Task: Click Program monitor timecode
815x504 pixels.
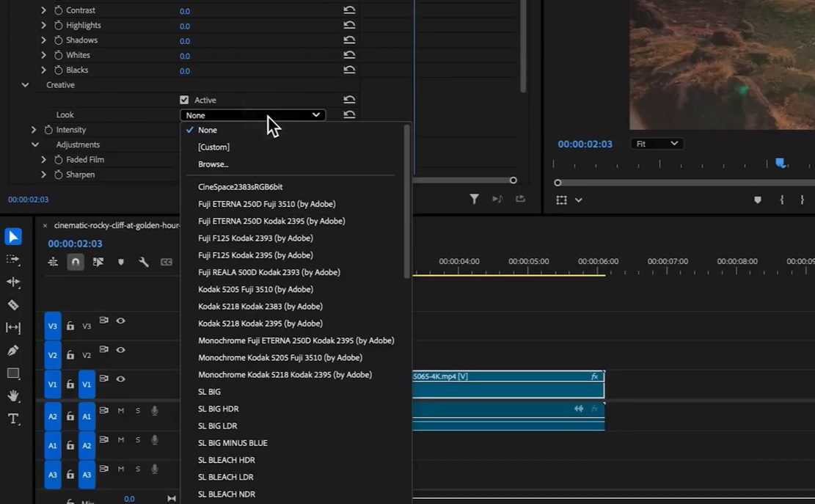Action: tap(585, 144)
